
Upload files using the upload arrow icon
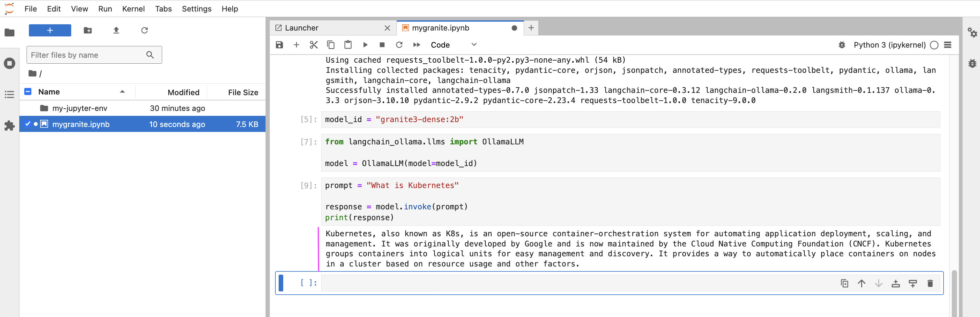[116, 31]
